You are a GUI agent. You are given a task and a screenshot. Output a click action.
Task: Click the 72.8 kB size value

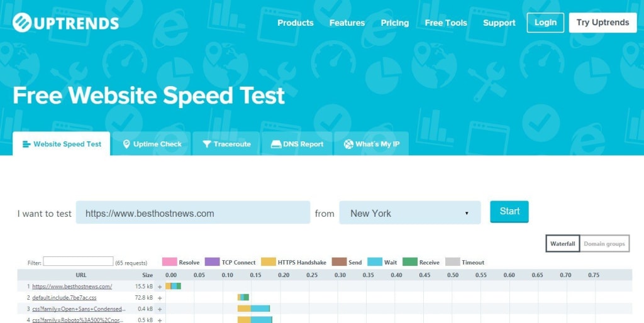point(144,298)
